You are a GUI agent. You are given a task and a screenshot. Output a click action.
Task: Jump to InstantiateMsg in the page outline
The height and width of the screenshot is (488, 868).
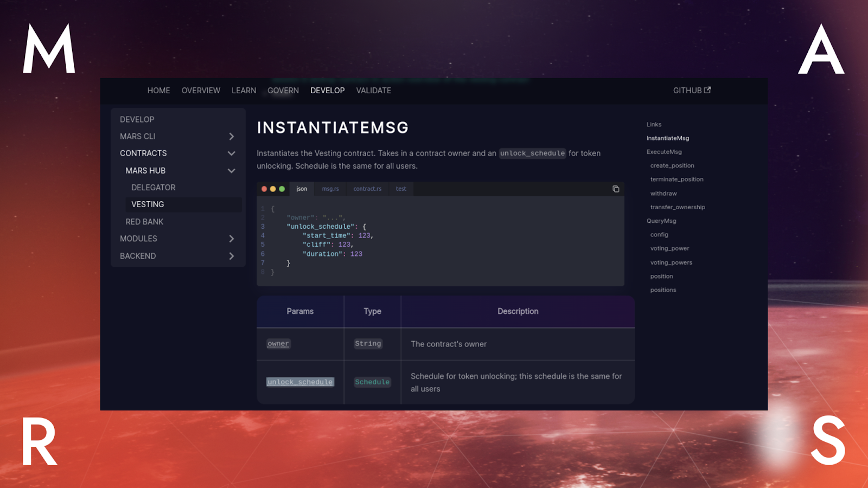pyautogui.click(x=668, y=138)
